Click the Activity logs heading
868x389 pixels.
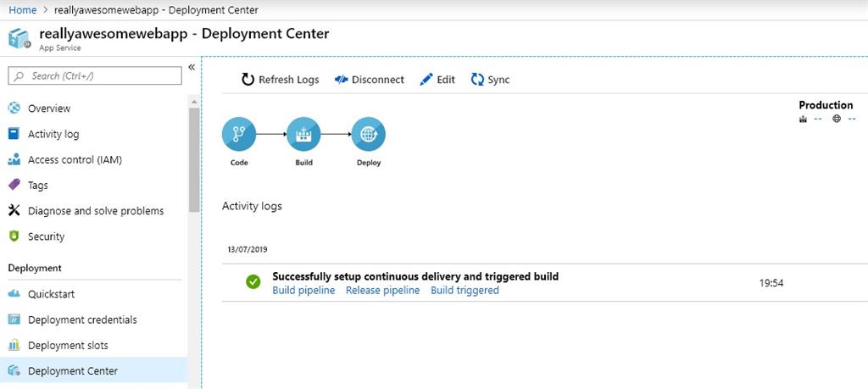tap(252, 207)
